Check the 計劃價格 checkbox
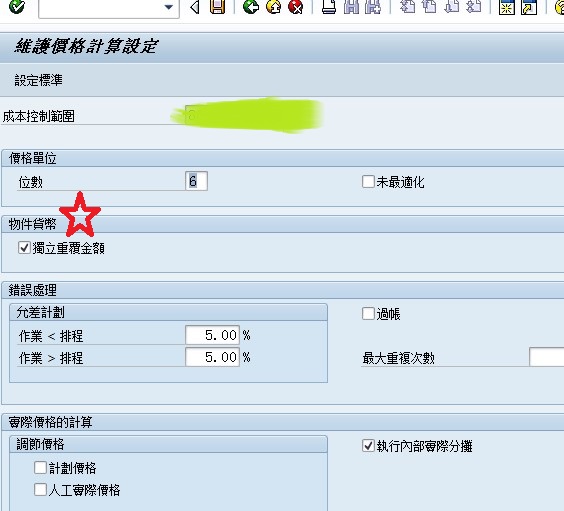The image size is (564, 511). (40, 468)
